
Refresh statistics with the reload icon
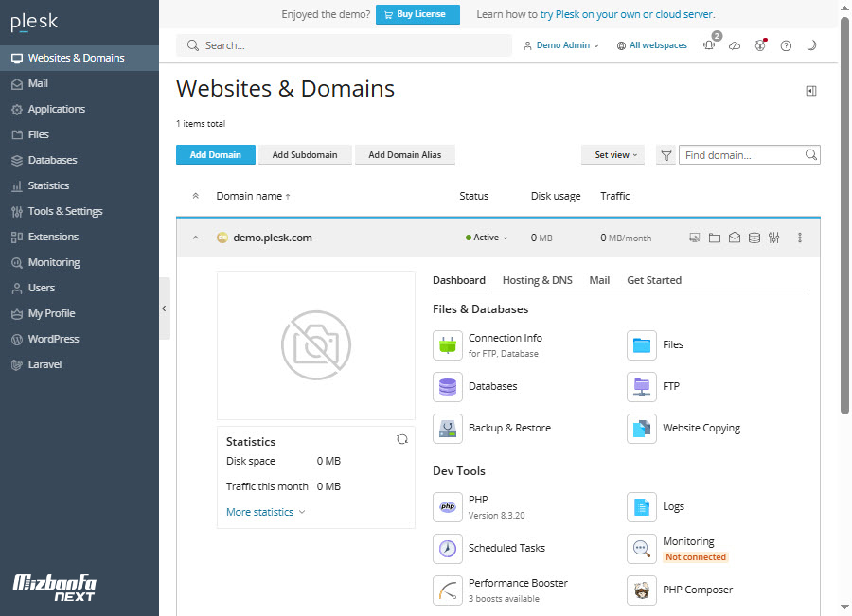click(x=402, y=439)
